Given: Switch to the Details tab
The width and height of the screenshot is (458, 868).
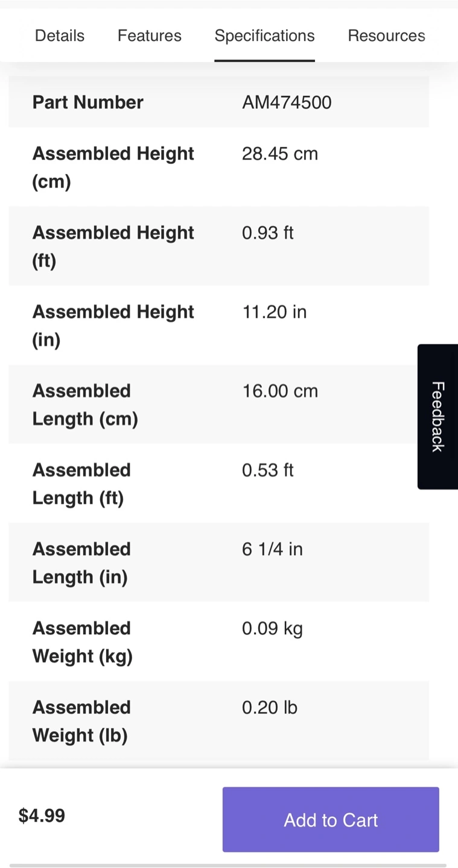Looking at the screenshot, I should pyautogui.click(x=60, y=36).
